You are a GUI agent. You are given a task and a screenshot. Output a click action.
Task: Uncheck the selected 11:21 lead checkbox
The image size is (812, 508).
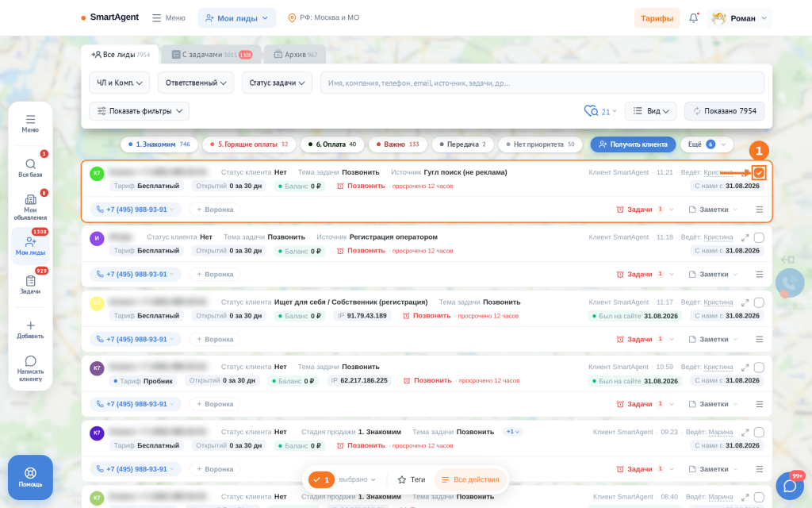tap(759, 172)
